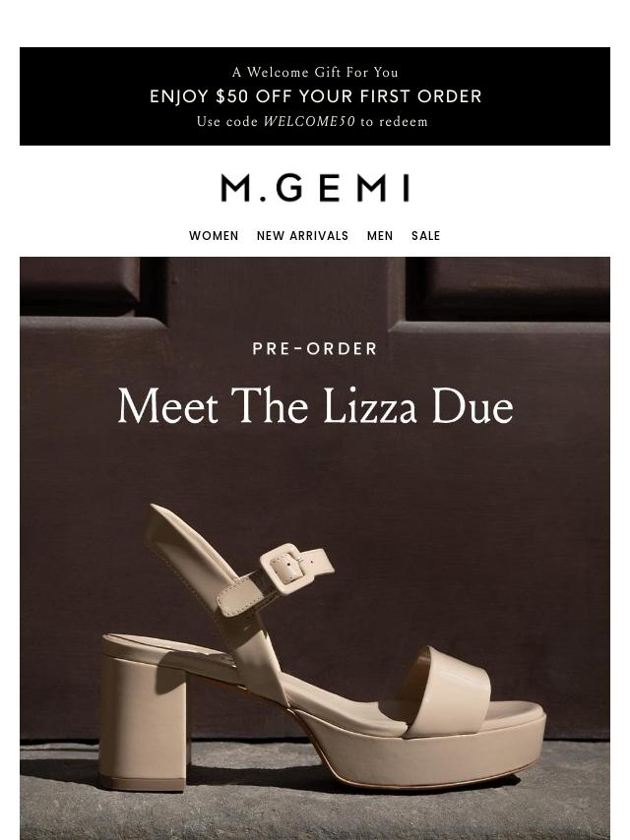Viewport: 630px width, 840px height.
Task: Go to NEW ARRIVALS section
Action: pos(302,236)
